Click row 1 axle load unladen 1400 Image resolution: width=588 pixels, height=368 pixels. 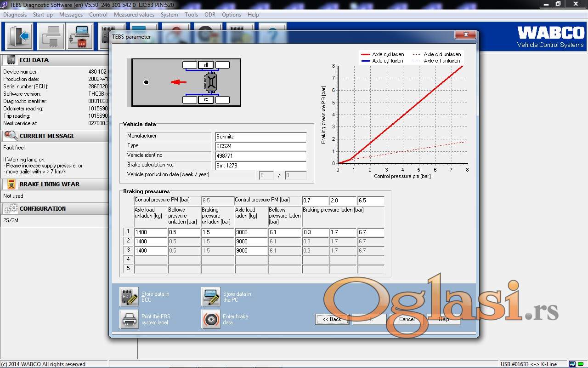151,232
